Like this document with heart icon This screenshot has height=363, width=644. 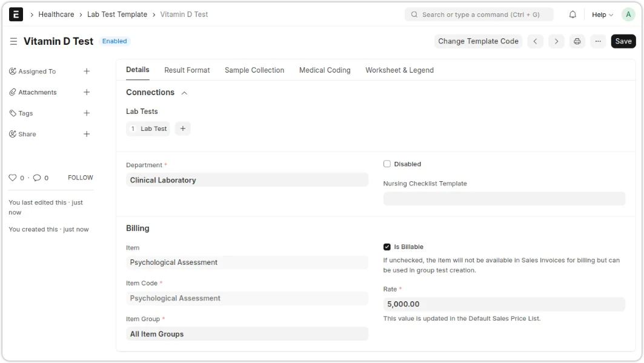[x=12, y=178]
